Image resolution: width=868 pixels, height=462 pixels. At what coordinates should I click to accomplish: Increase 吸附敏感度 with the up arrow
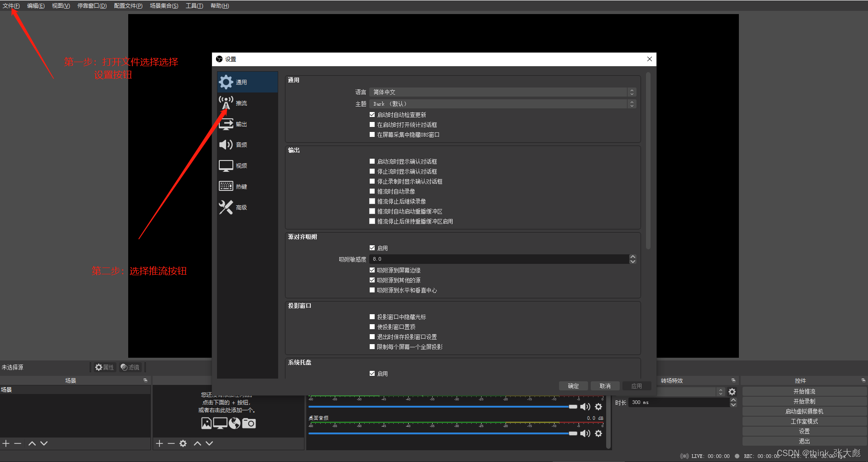click(633, 257)
